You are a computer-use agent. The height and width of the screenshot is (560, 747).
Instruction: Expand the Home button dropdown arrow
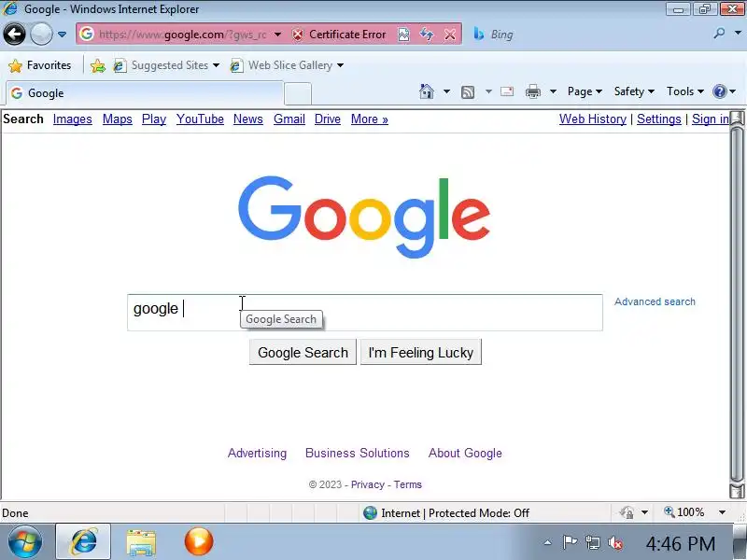446,91
